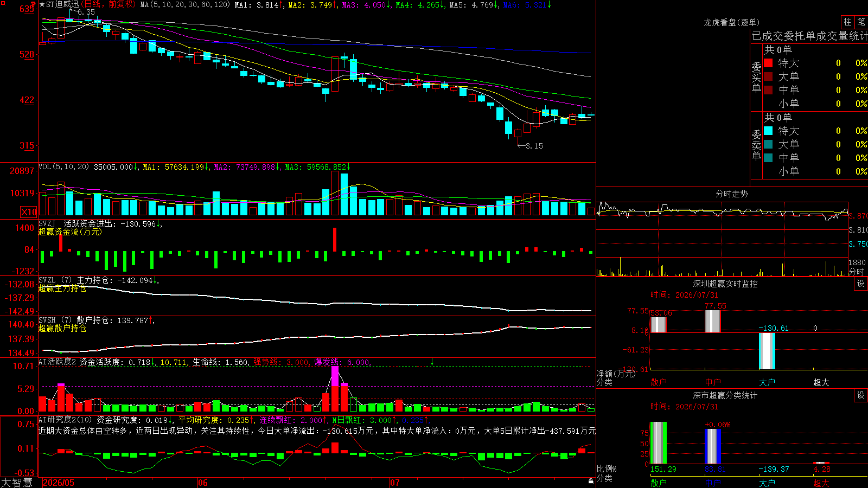Click the AI研究度2(10) indicator name
This screenshot has height=488, width=868.
pos(66,420)
